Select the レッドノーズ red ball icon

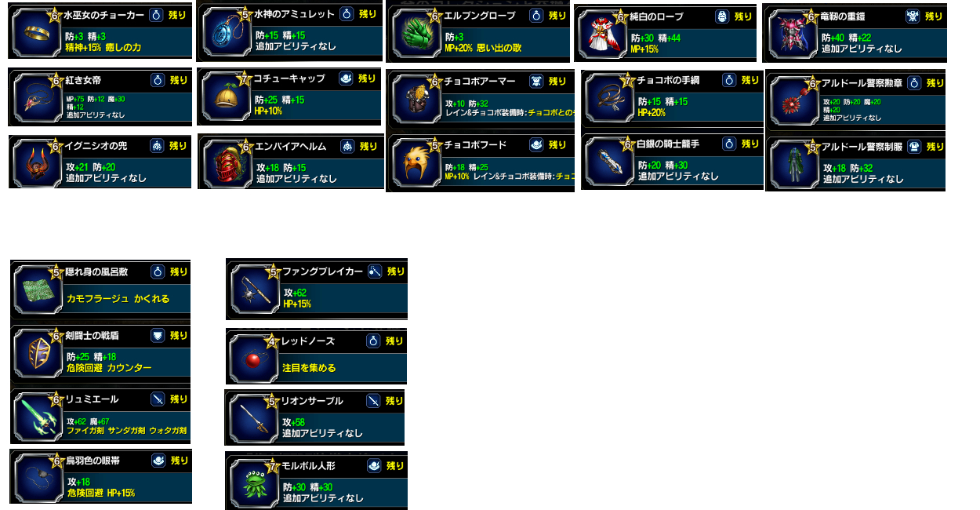(x=253, y=356)
